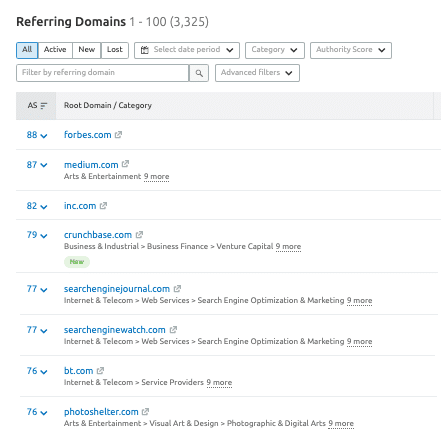Show 9 more categories for searchenginejournal.com
Image resolution: width=441 pixels, height=447 pixels.
click(x=359, y=300)
